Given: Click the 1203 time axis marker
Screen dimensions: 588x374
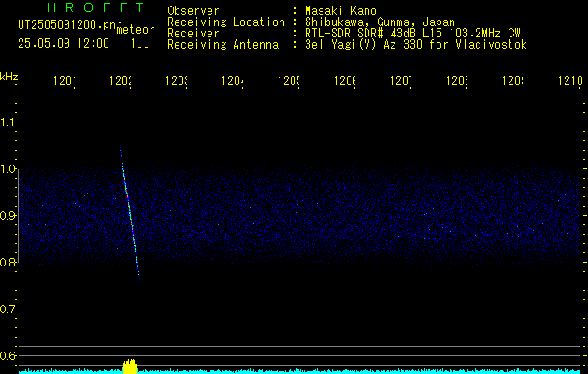Looking at the screenshot, I should (x=177, y=80).
